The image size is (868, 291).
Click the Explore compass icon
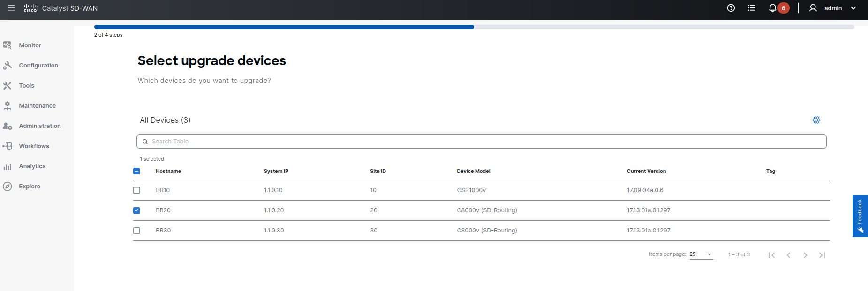pyautogui.click(x=8, y=187)
